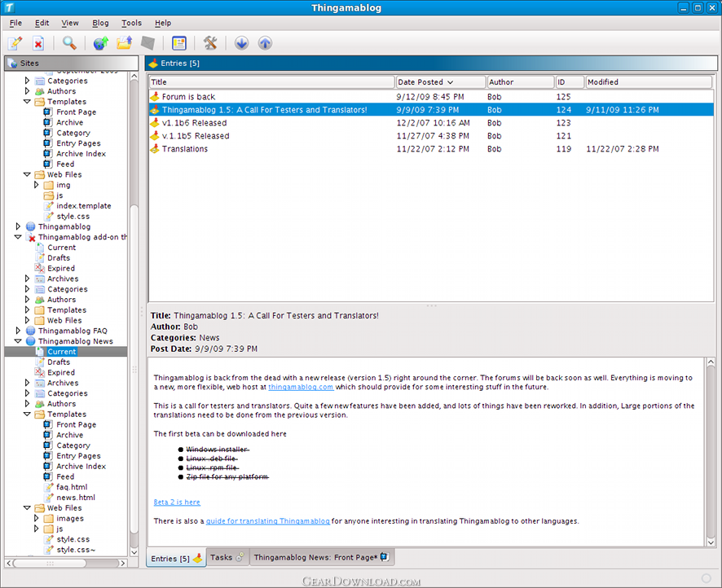Open the File menu
The width and height of the screenshot is (722, 588).
click(x=15, y=23)
